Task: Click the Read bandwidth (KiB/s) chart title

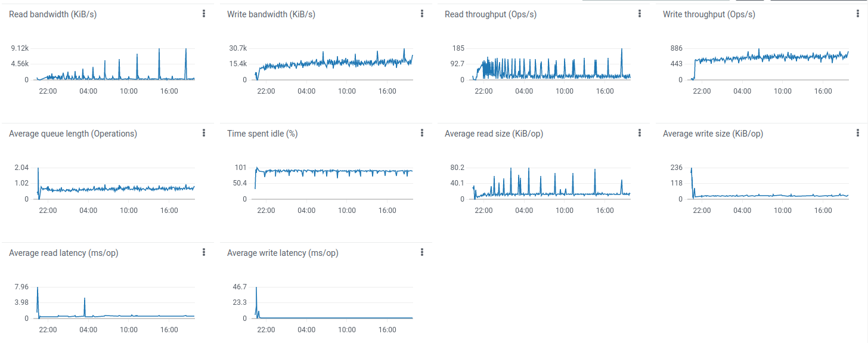Action: [52, 14]
